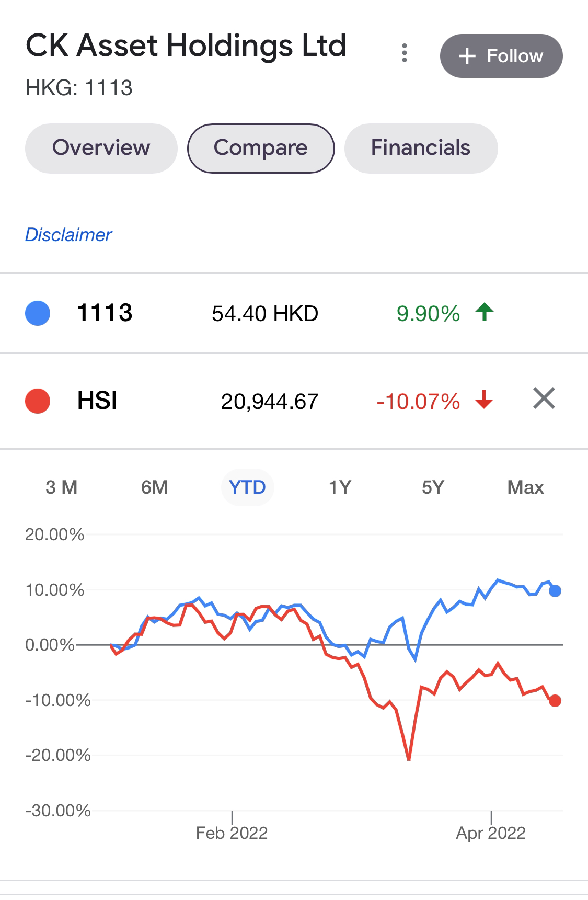Switch to the Overview tab
The height and width of the screenshot is (900, 588).
pyautogui.click(x=101, y=148)
